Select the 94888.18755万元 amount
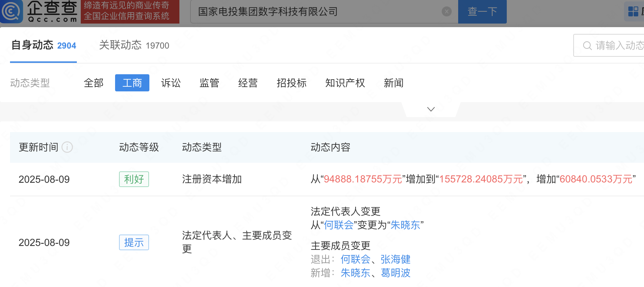The height and width of the screenshot is (287, 644). tap(363, 179)
